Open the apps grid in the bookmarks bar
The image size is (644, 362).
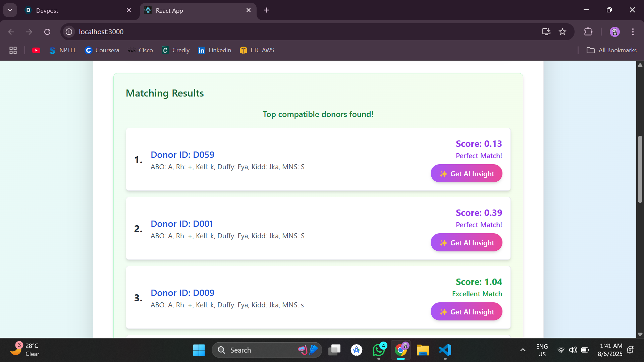point(13,50)
